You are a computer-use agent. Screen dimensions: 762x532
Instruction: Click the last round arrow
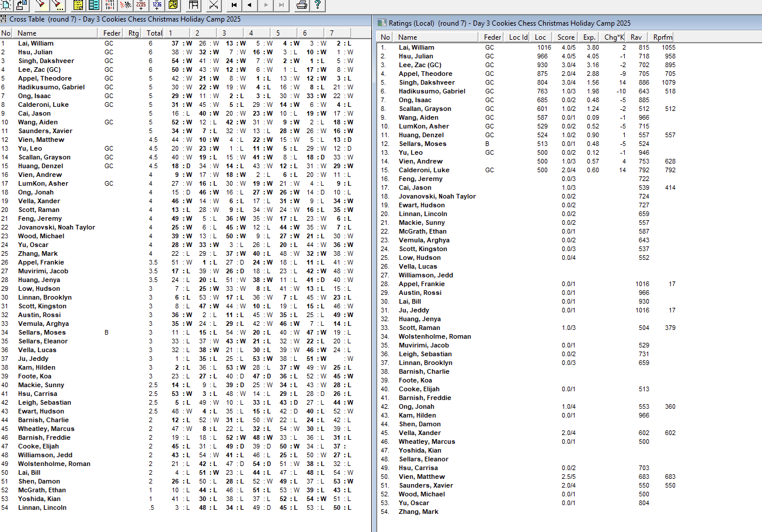point(281,5)
